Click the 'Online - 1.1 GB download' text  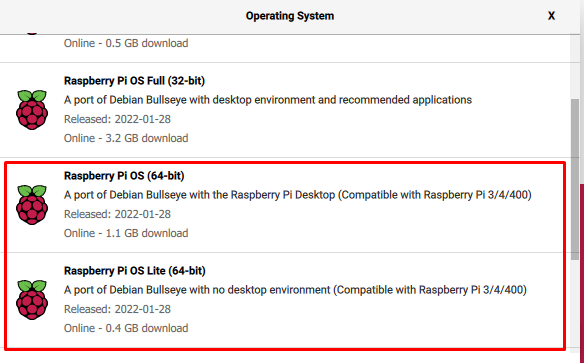coord(126,233)
